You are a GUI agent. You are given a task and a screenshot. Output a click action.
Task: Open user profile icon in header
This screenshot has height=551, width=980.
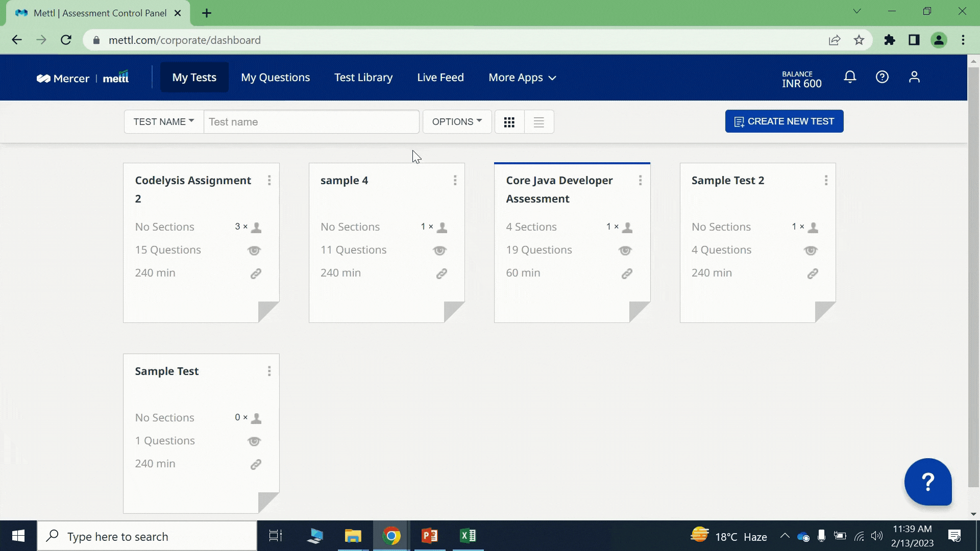click(914, 77)
